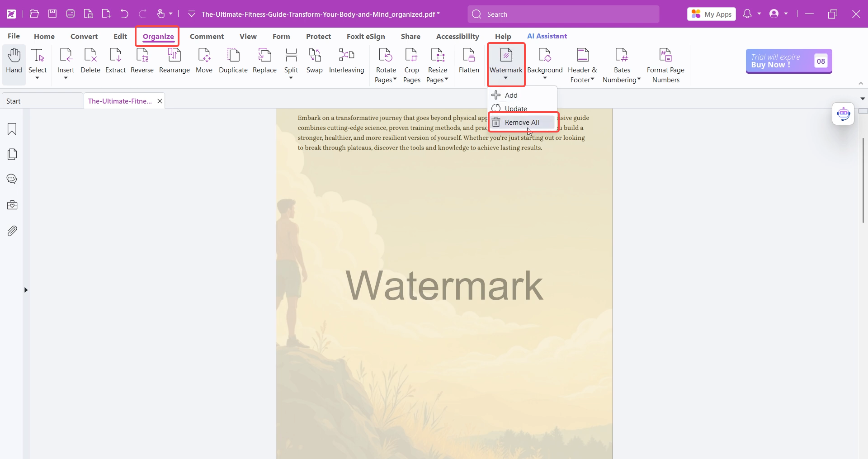Switch to the Home ribbon tab

pyautogui.click(x=44, y=36)
